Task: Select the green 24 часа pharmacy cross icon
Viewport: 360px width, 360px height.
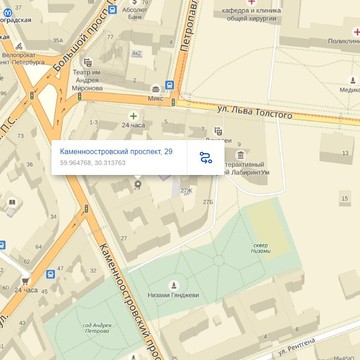Action: 133,116
